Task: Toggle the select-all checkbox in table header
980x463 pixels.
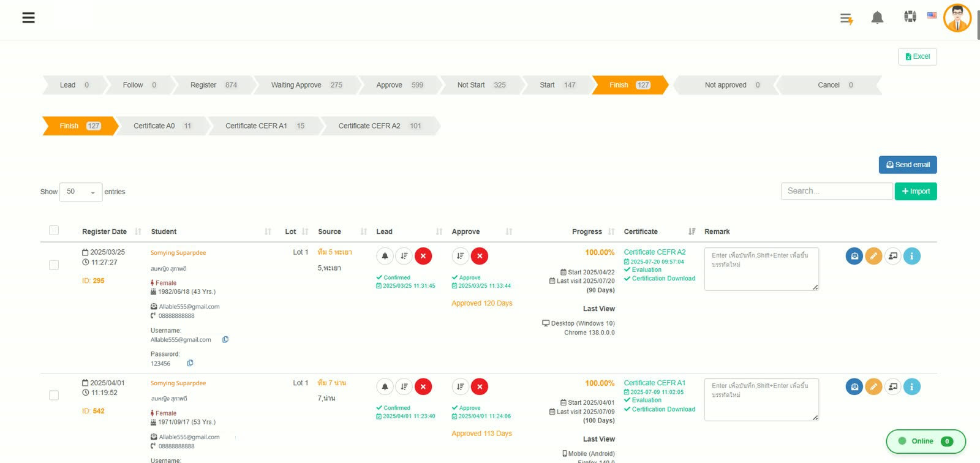Action: tap(54, 230)
